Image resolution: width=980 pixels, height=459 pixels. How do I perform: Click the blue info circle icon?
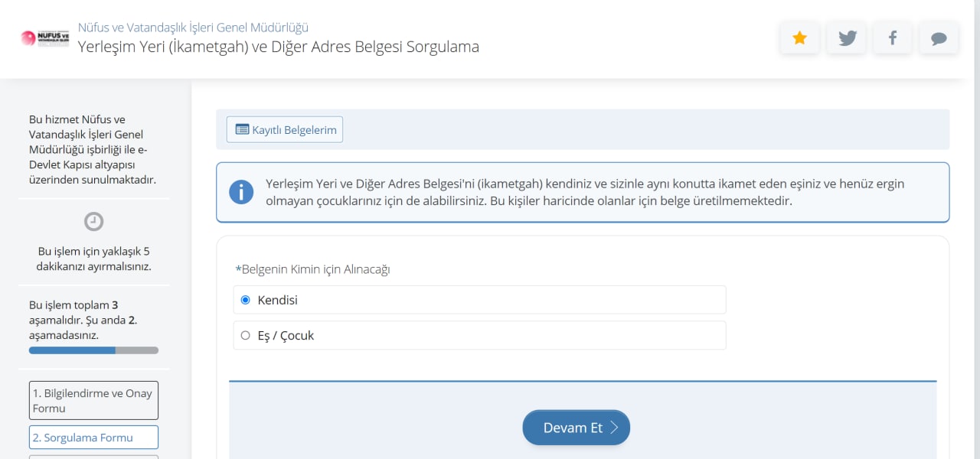tap(241, 192)
